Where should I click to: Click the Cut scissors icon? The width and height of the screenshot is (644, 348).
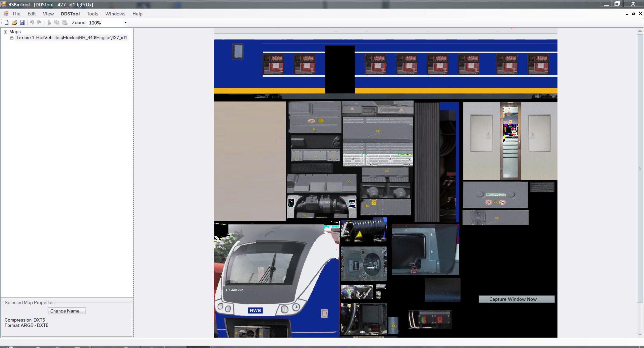49,22
